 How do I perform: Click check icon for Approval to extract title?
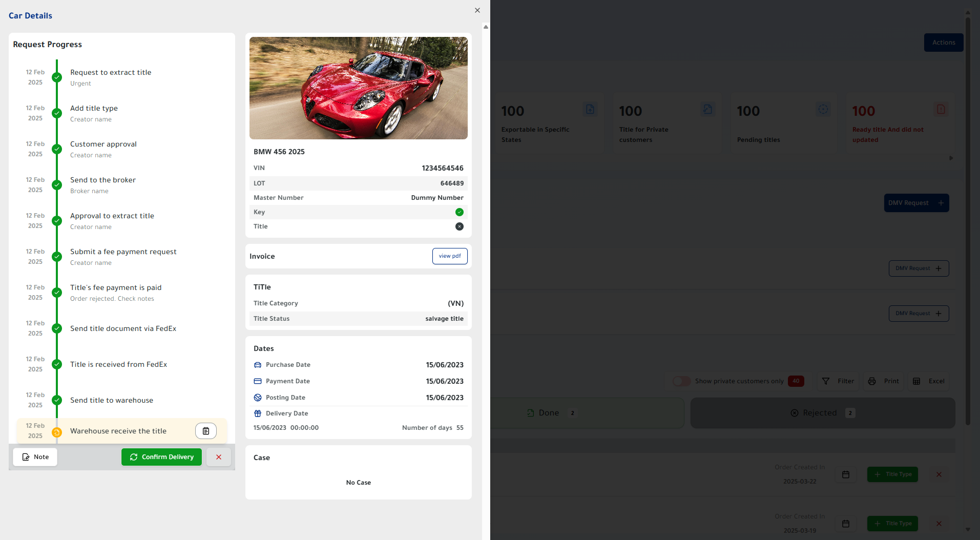pyautogui.click(x=57, y=221)
